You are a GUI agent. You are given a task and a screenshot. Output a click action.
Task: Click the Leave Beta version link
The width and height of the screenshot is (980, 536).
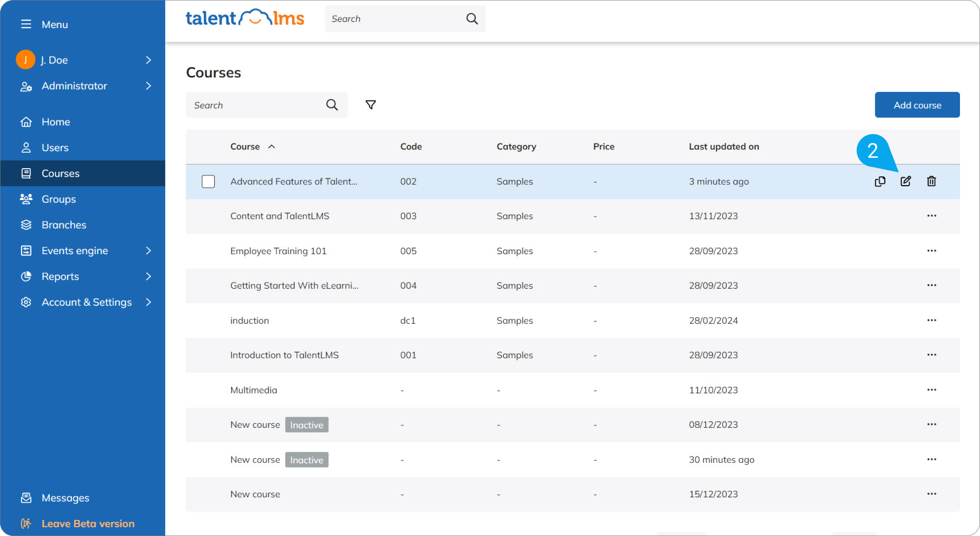pos(88,524)
